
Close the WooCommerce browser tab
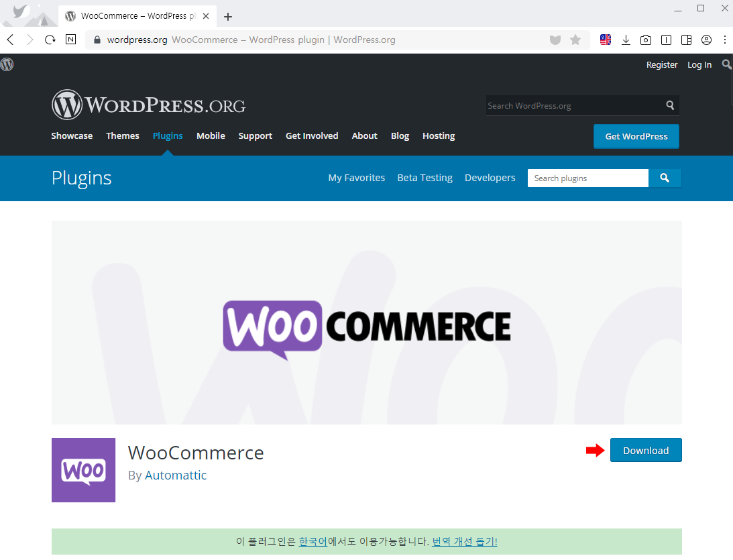(x=206, y=16)
